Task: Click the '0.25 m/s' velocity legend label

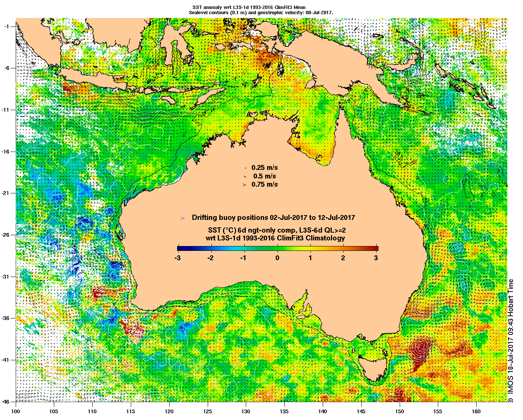Action: (264, 168)
